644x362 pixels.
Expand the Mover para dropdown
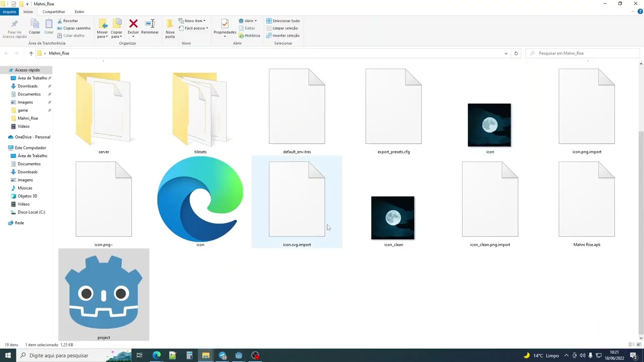tap(102, 37)
